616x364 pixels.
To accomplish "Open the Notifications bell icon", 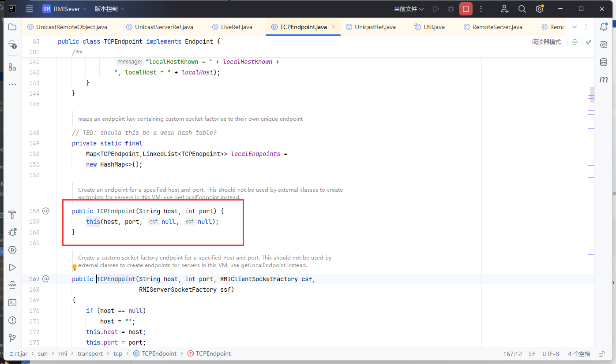I will (604, 27).
